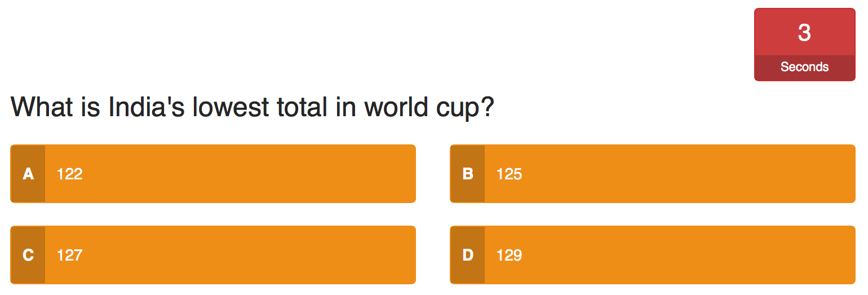Pick 129 as the answer
Viewport: 868px width, 295px height.
point(509,255)
